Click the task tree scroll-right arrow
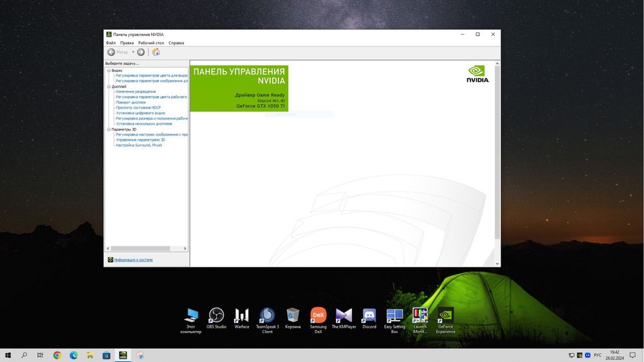The width and height of the screenshot is (644, 362). pos(185,249)
